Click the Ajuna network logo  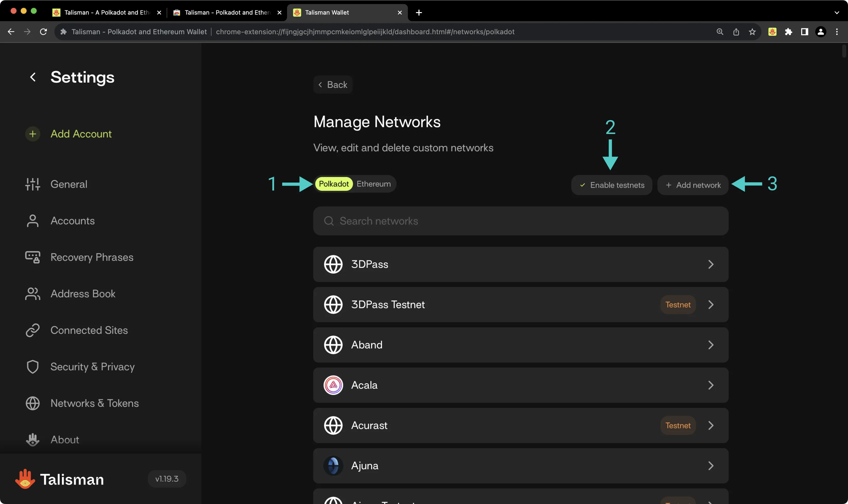[x=333, y=466]
